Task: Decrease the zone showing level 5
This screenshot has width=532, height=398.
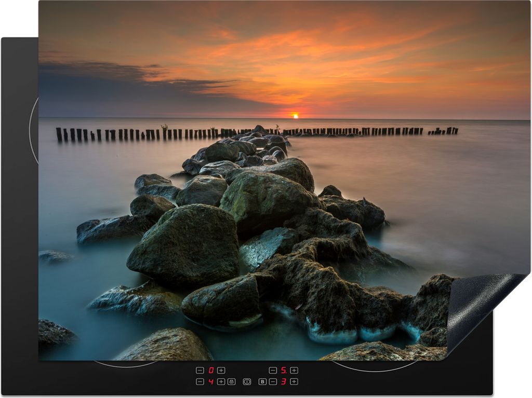Action: 273,370
